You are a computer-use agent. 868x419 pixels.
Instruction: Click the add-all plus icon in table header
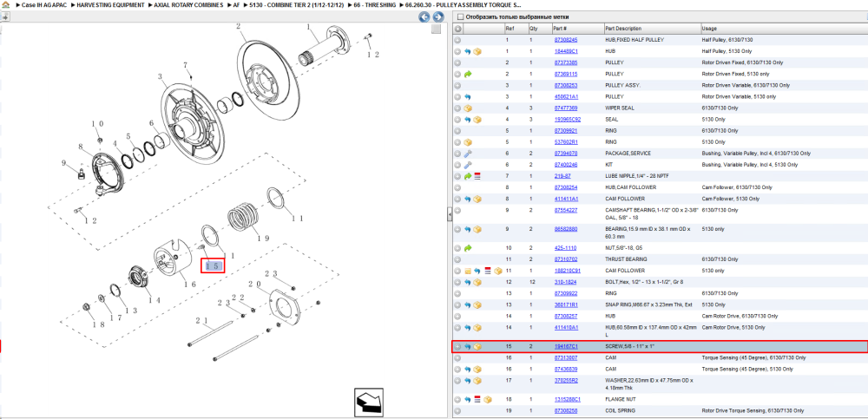pyautogui.click(x=457, y=29)
